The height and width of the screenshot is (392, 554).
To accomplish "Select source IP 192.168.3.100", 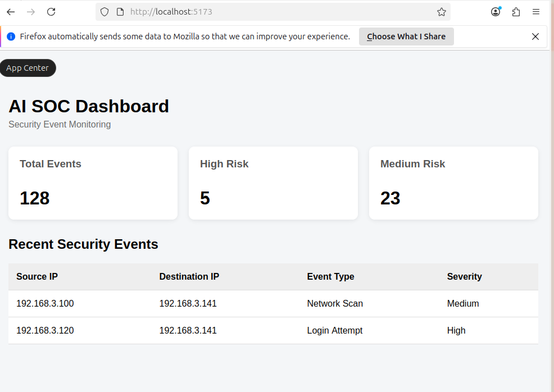I will click(x=45, y=303).
